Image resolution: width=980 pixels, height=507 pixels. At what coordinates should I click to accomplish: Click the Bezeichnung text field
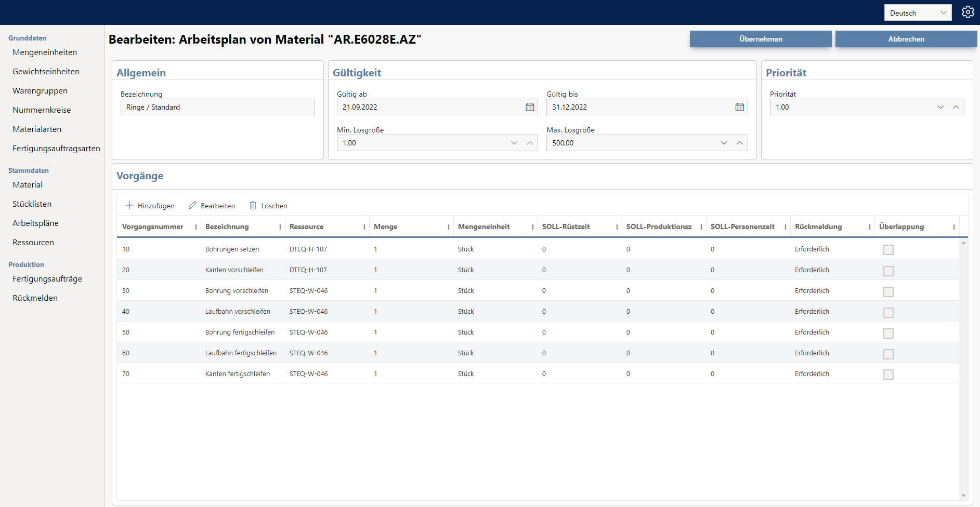pyautogui.click(x=217, y=107)
